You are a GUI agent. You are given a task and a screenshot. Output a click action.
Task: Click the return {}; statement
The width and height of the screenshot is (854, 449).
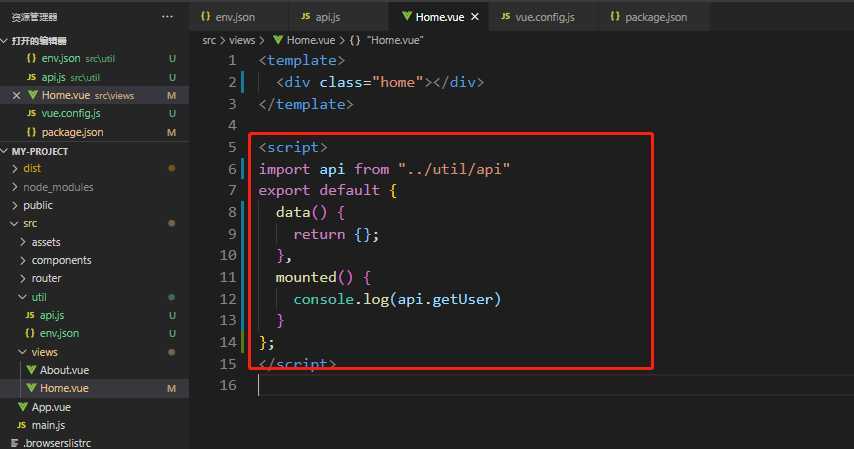pos(336,234)
